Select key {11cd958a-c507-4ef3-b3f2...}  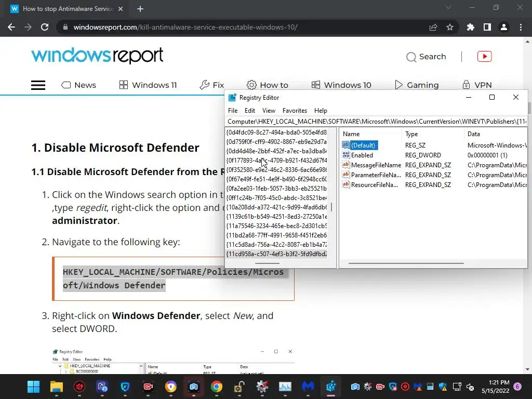[x=276, y=254]
